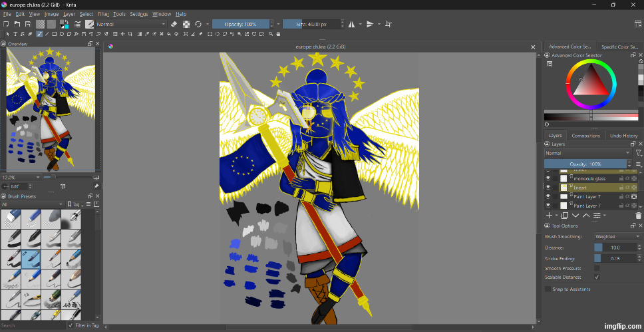The height and width of the screenshot is (332, 644).
Task: Close the europe ch.kra document tab
Action: (533, 47)
